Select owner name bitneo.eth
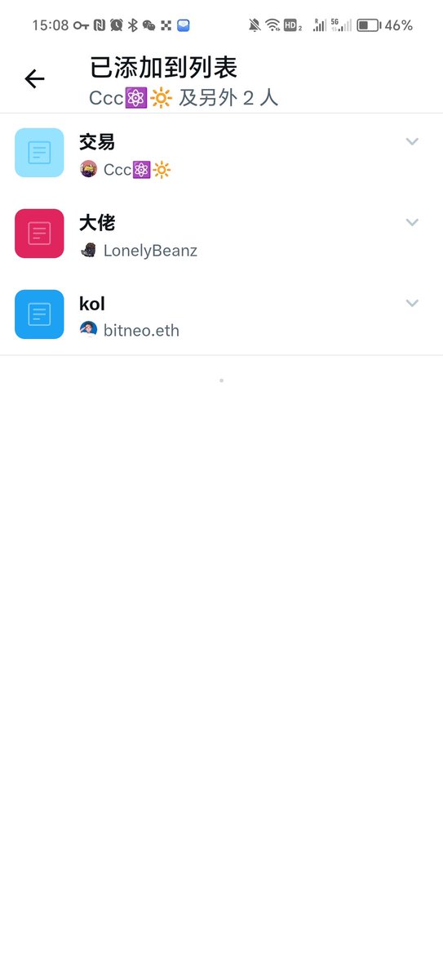This screenshot has height=980, width=443. point(141,331)
